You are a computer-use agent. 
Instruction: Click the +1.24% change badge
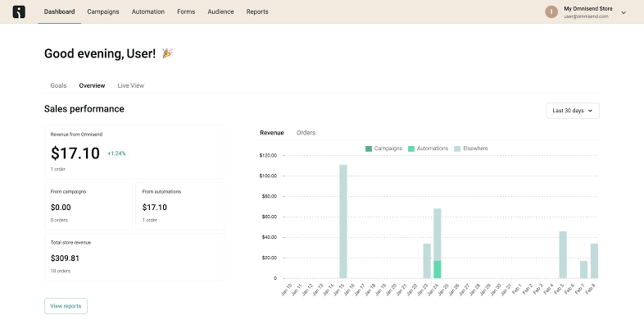[116, 153]
